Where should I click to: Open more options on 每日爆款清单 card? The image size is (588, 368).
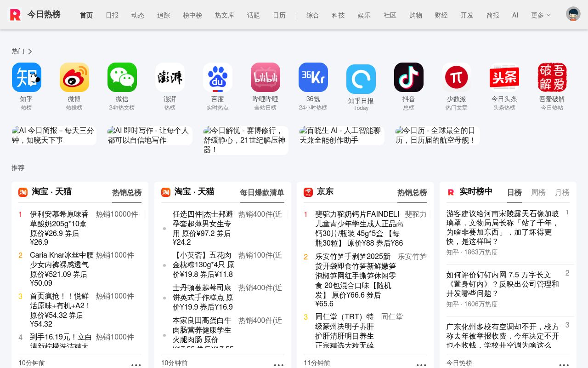pyautogui.click(x=279, y=365)
